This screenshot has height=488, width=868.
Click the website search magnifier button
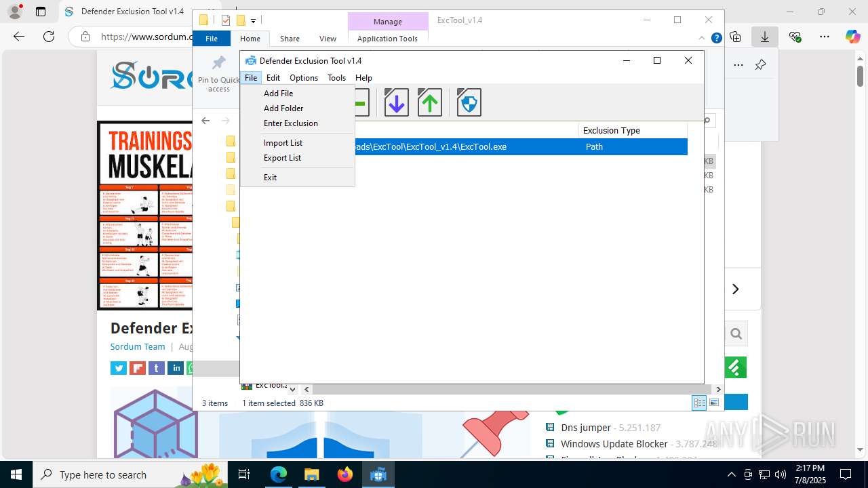point(736,333)
